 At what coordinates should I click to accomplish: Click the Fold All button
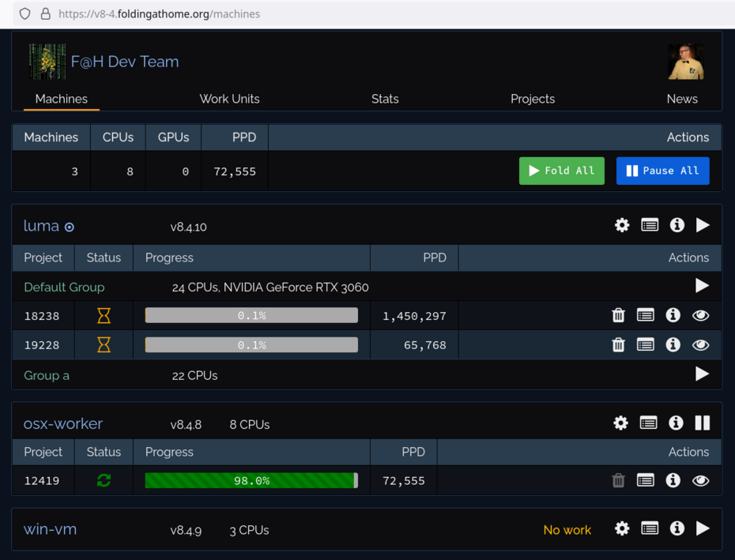pyautogui.click(x=562, y=171)
